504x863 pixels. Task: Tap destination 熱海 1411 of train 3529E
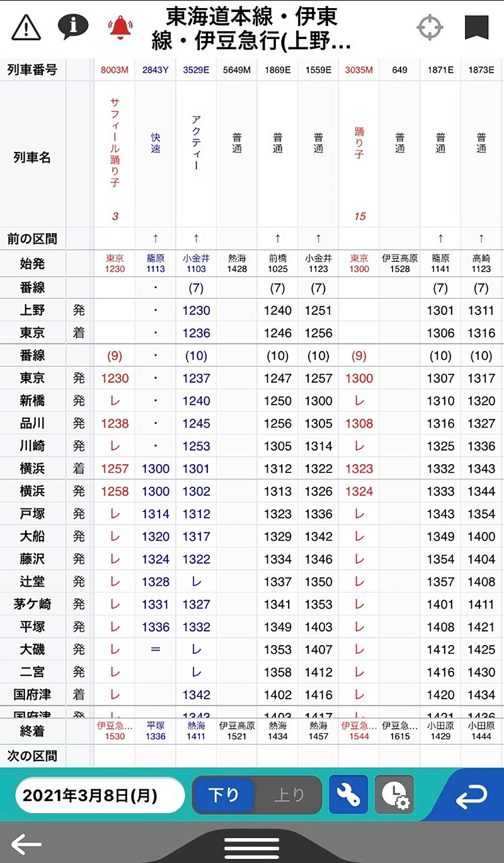click(196, 731)
